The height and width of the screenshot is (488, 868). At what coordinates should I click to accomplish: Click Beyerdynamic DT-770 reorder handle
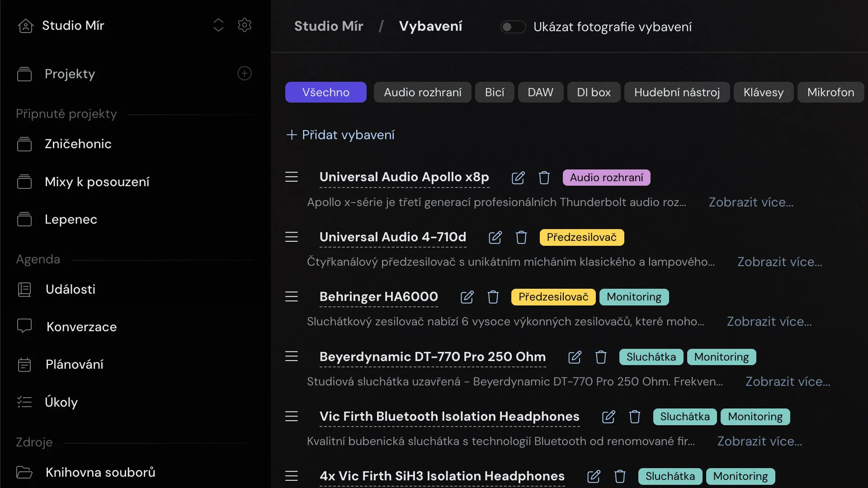[x=292, y=356]
